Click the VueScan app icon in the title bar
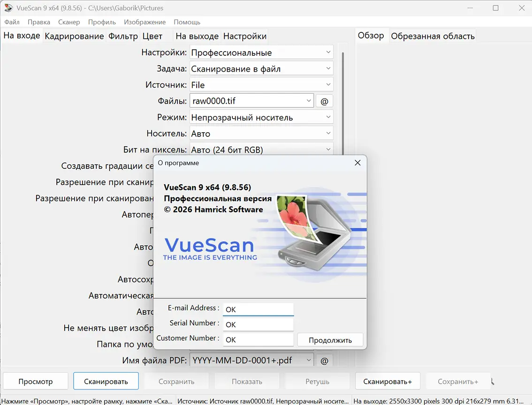This screenshot has width=532, height=405. [8, 8]
